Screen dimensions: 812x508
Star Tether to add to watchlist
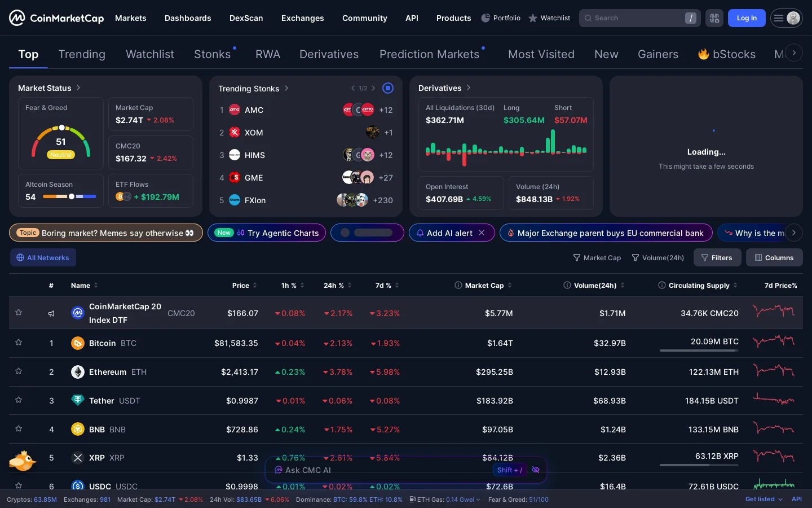pos(19,400)
